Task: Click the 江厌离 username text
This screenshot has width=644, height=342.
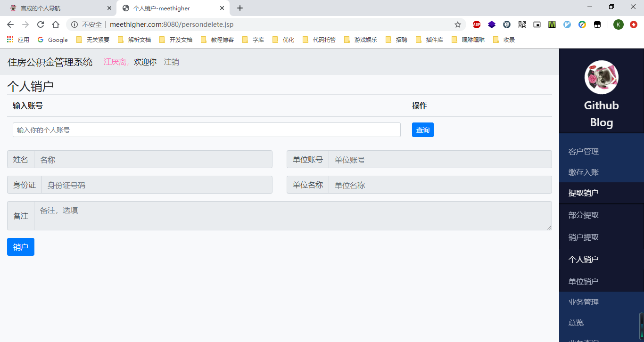Action: 115,62
